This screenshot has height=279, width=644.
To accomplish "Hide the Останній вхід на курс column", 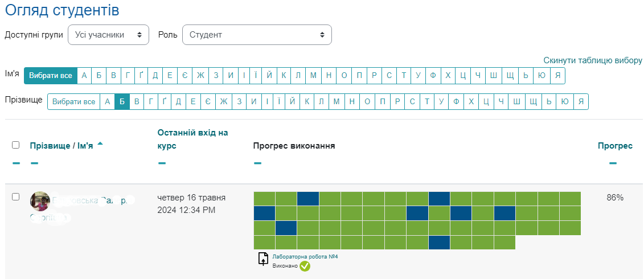I will click(162, 163).
